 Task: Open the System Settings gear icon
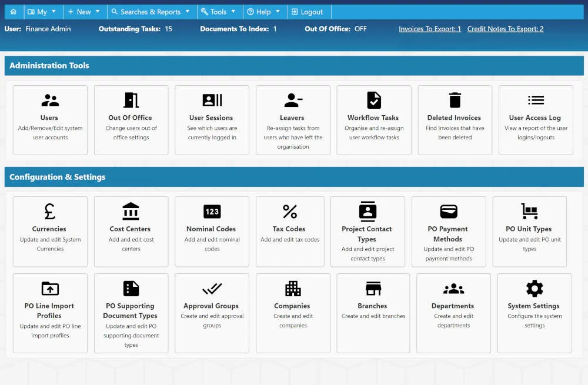tap(534, 288)
